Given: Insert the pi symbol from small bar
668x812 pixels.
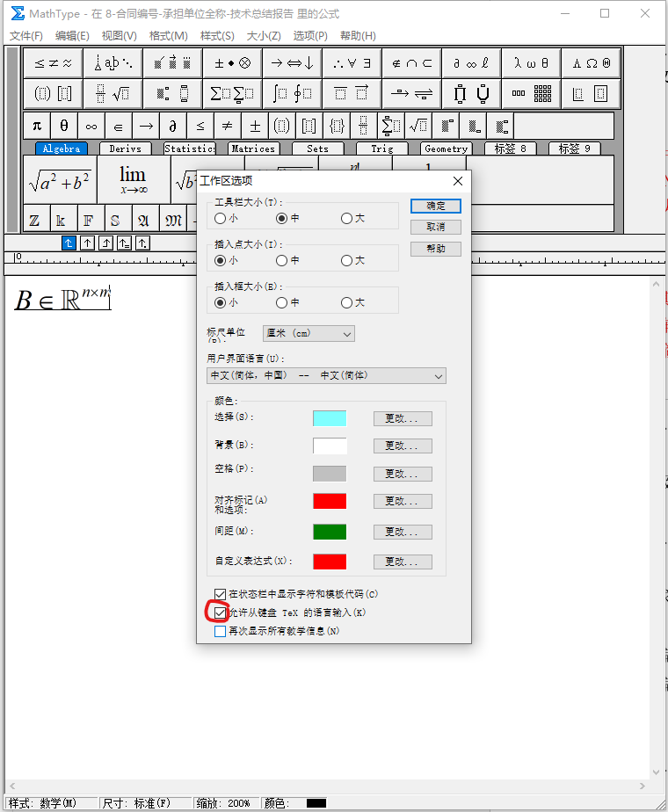Looking at the screenshot, I should (37, 126).
